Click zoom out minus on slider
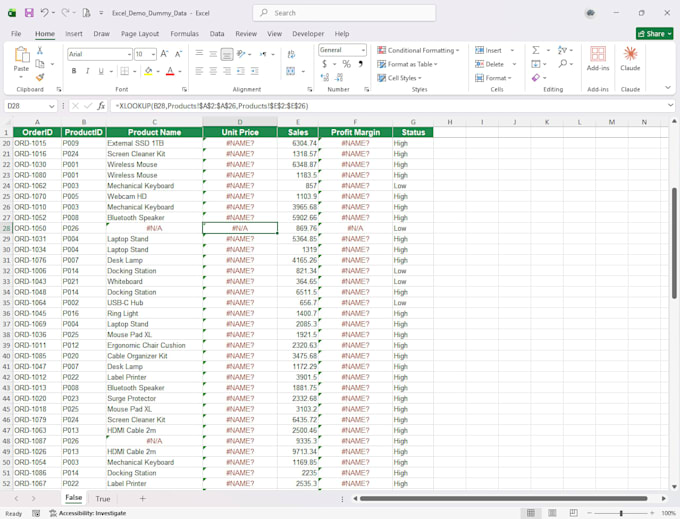This screenshot has height=519, width=680. click(589, 513)
